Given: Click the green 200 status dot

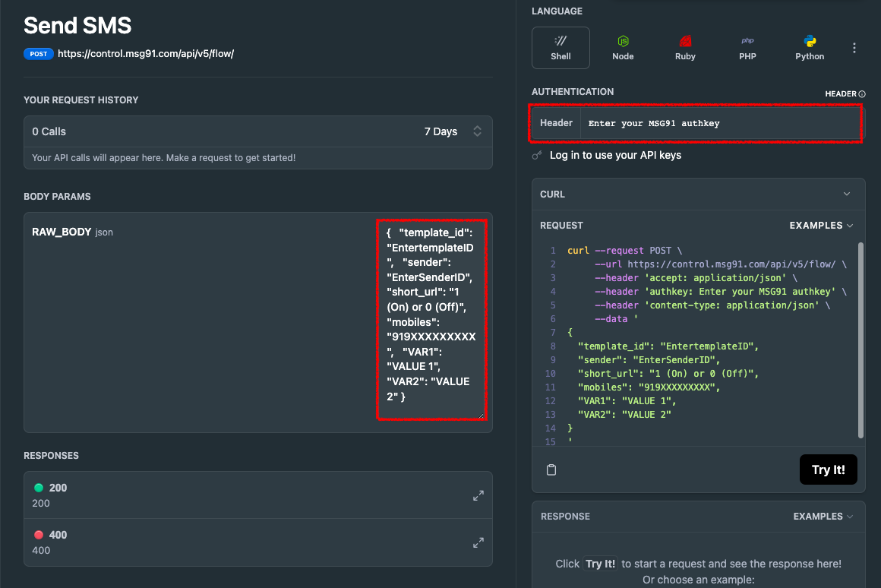Looking at the screenshot, I should coord(39,488).
